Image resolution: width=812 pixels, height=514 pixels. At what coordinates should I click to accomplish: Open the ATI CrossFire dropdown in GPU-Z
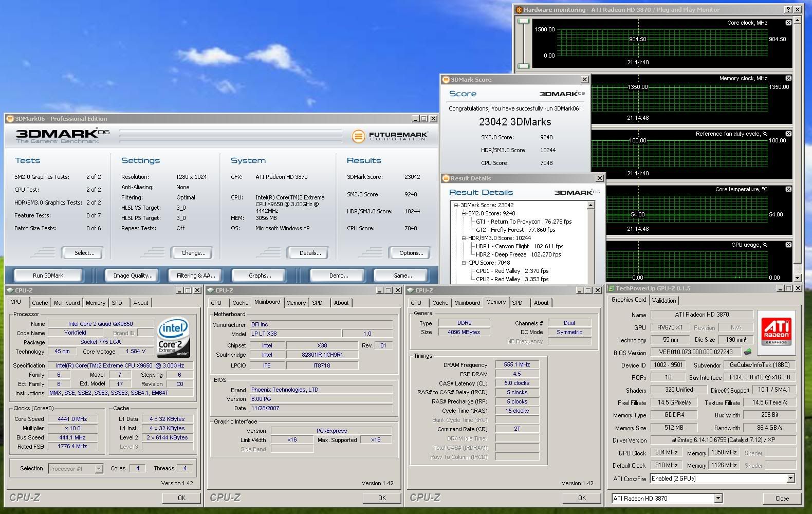(790, 479)
